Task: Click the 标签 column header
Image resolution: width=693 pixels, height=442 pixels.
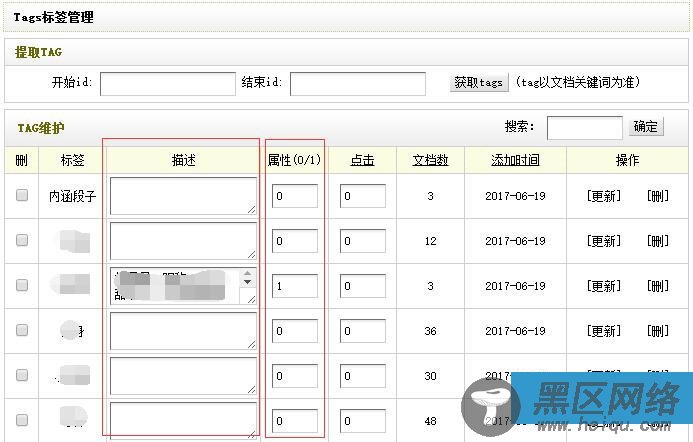Action: [x=72, y=160]
